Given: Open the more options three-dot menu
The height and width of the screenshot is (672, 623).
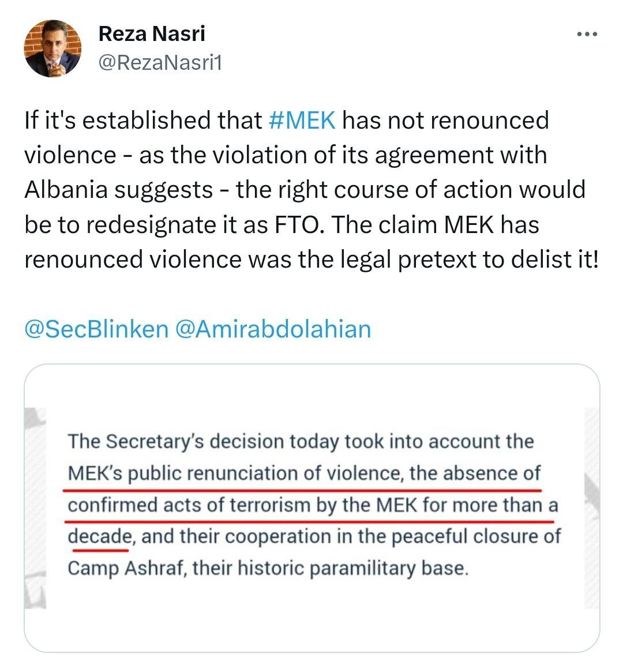Looking at the screenshot, I should coord(587,34).
